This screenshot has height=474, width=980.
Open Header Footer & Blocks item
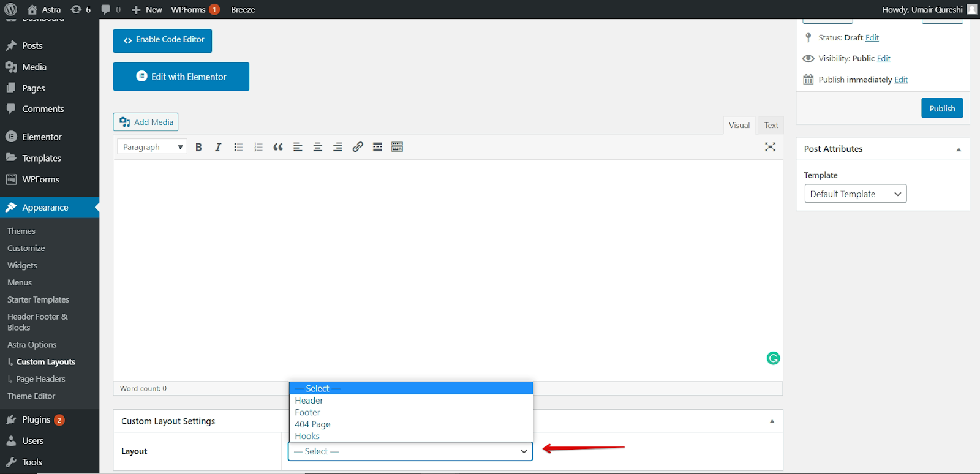[x=37, y=322]
